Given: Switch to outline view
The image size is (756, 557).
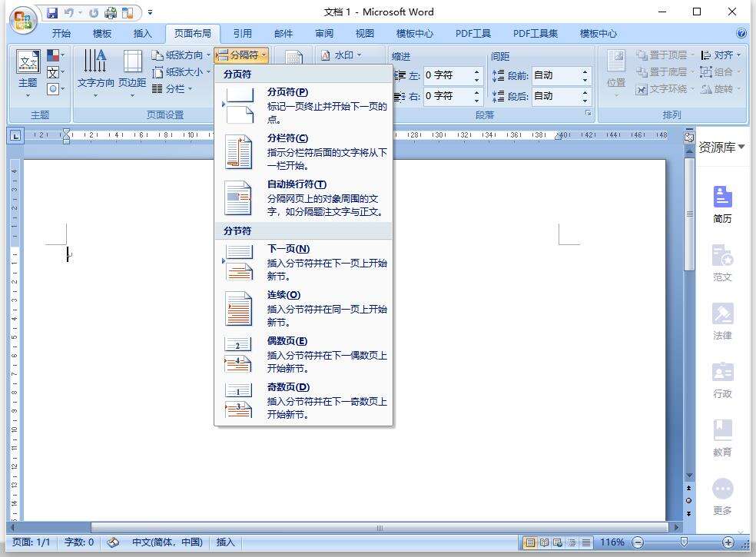Looking at the screenshot, I should point(572,543).
